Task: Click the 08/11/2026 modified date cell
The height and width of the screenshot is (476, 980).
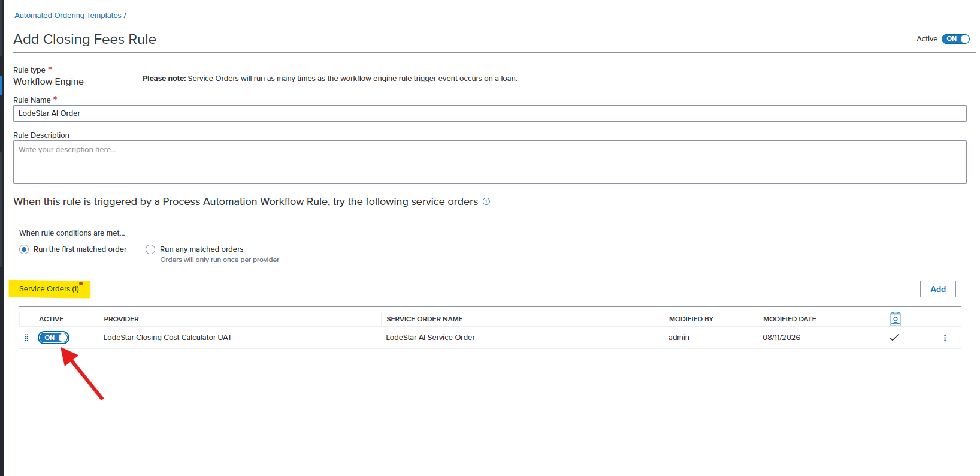Action: (781, 338)
